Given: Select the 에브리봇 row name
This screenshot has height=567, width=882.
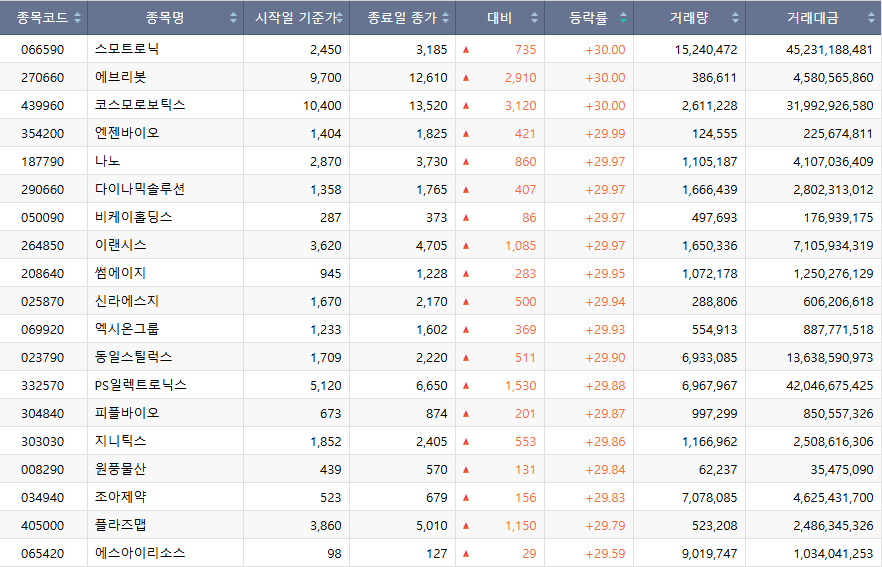Looking at the screenshot, I should pyautogui.click(x=120, y=77).
